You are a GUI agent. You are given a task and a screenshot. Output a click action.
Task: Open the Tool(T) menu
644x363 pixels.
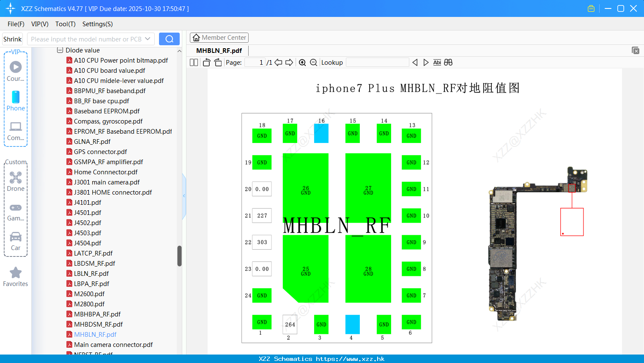(x=65, y=24)
